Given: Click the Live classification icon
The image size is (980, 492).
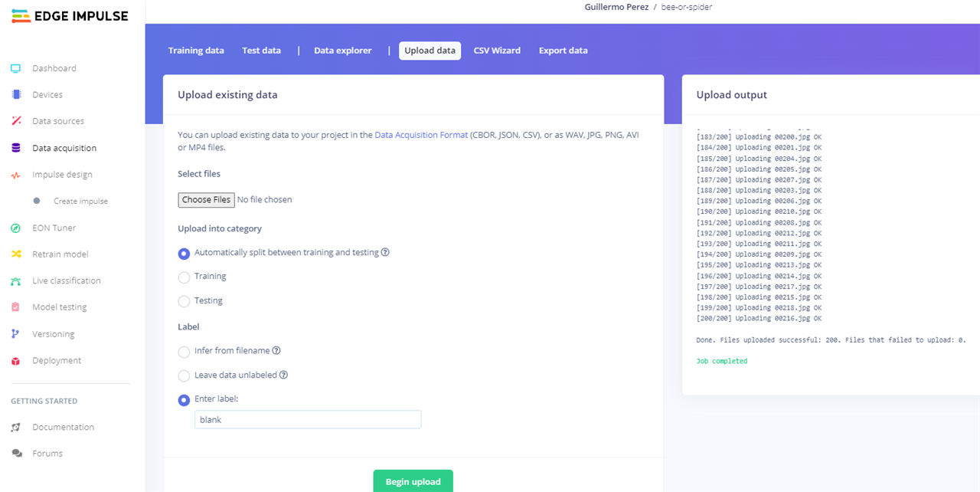Looking at the screenshot, I should 16,281.
